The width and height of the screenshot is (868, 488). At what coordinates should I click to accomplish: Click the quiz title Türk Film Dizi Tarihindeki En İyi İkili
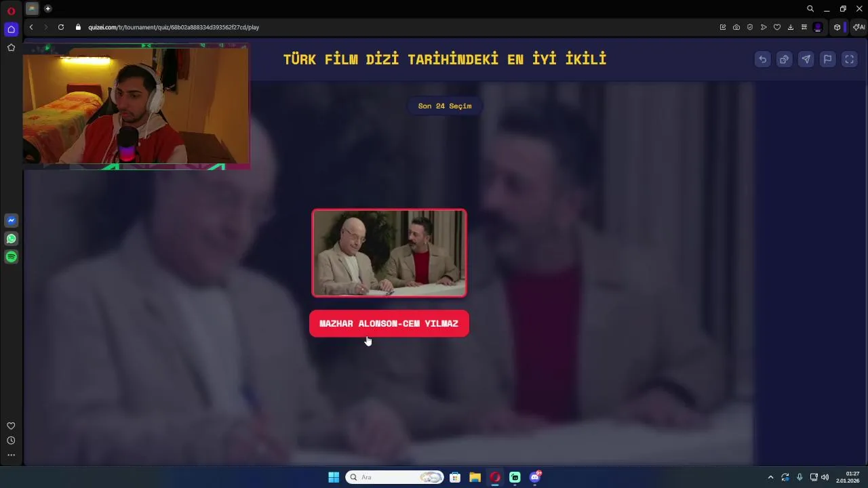point(445,60)
